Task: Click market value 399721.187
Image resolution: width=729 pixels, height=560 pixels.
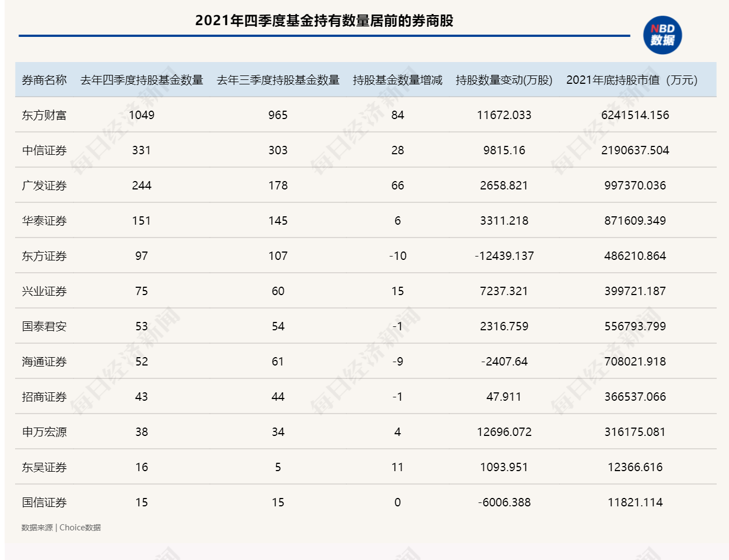Action: coord(635,291)
